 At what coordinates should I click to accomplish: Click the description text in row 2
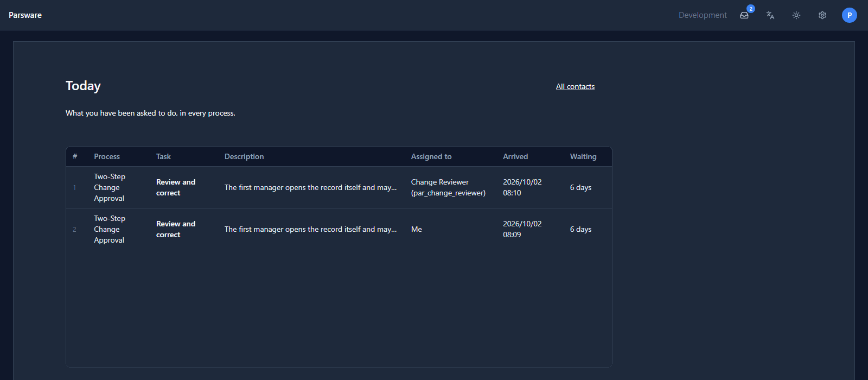310,229
